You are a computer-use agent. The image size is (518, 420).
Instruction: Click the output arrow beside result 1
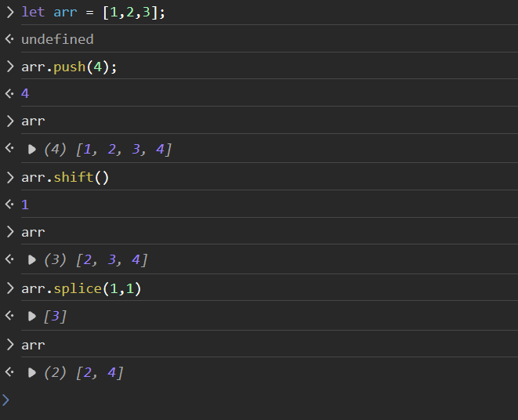pyautogui.click(x=9, y=205)
